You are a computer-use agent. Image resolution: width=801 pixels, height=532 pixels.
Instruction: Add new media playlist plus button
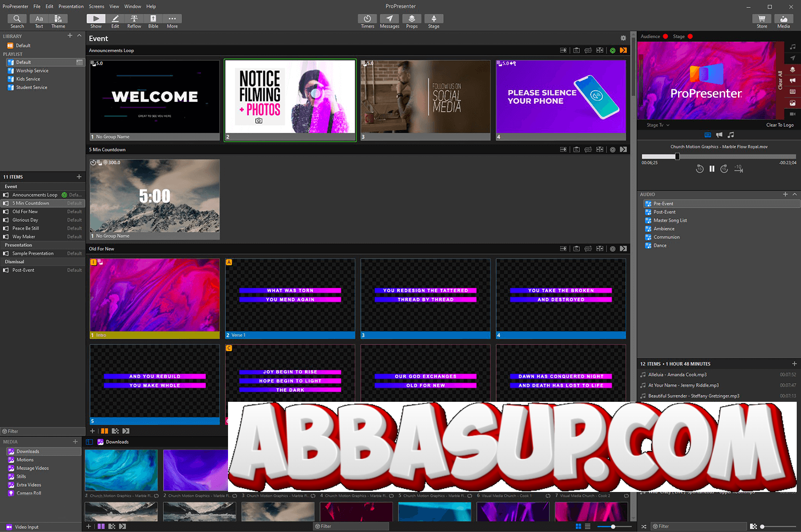(x=75, y=442)
